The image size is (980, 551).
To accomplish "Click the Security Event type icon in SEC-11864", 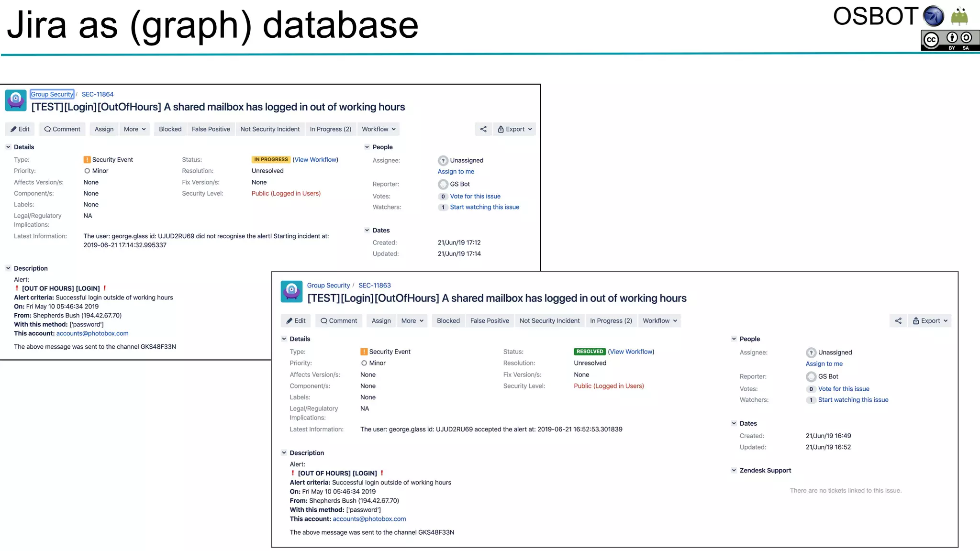I will (87, 160).
